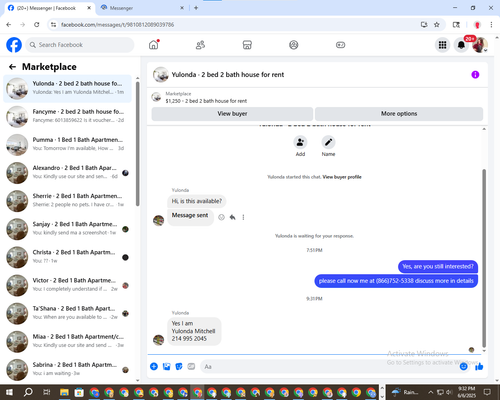This screenshot has width=500, height=400.
Task: Click the View buyer button
Action: [x=232, y=114]
